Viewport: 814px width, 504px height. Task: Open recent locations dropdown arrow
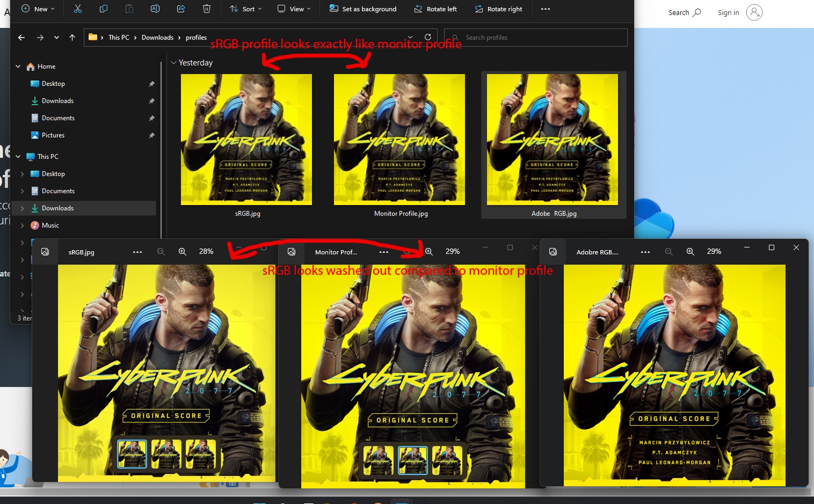tap(56, 38)
